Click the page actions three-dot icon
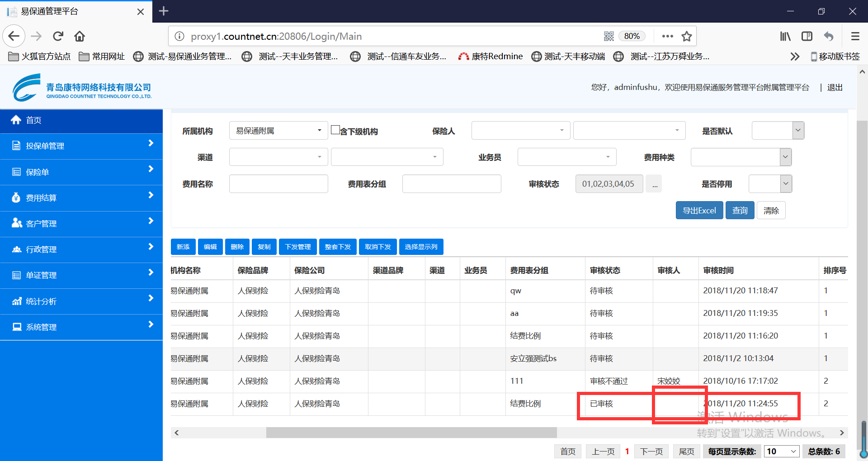The width and height of the screenshot is (868, 461). pos(667,36)
